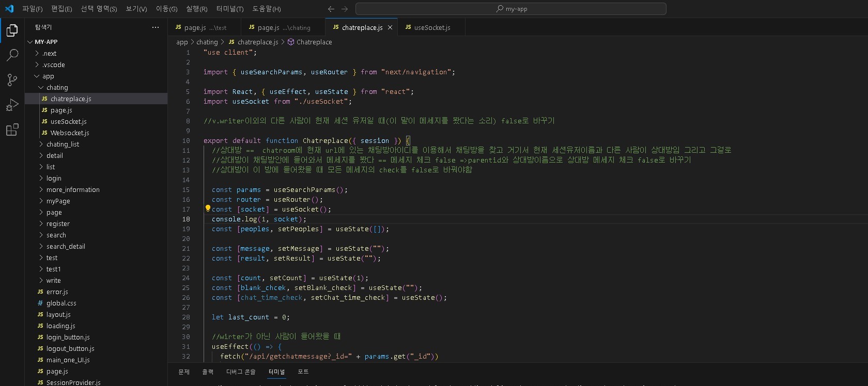Open chatreplace.js in the explorer tree
The height and width of the screenshot is (386, 868).
[96, 99]
